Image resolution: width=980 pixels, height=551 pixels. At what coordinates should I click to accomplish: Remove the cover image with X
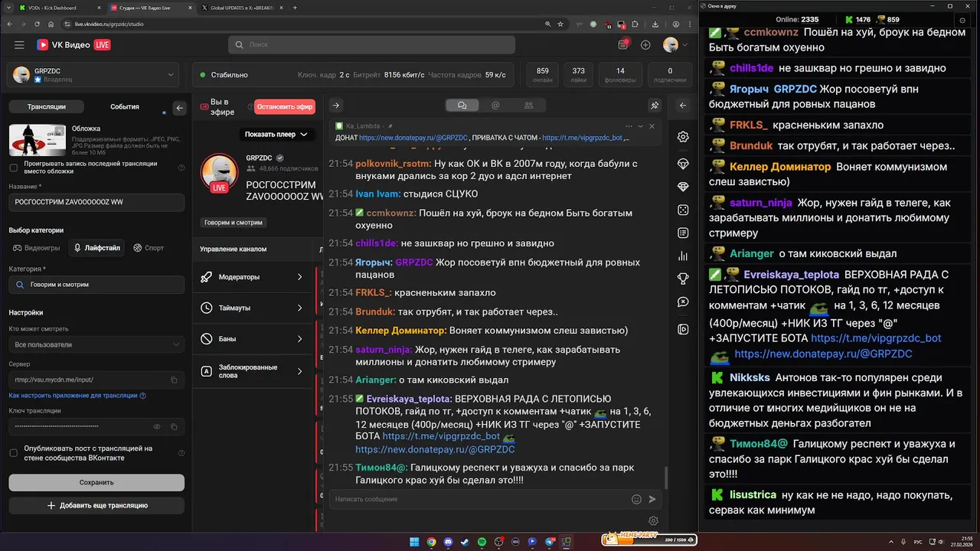click(60, 130)
